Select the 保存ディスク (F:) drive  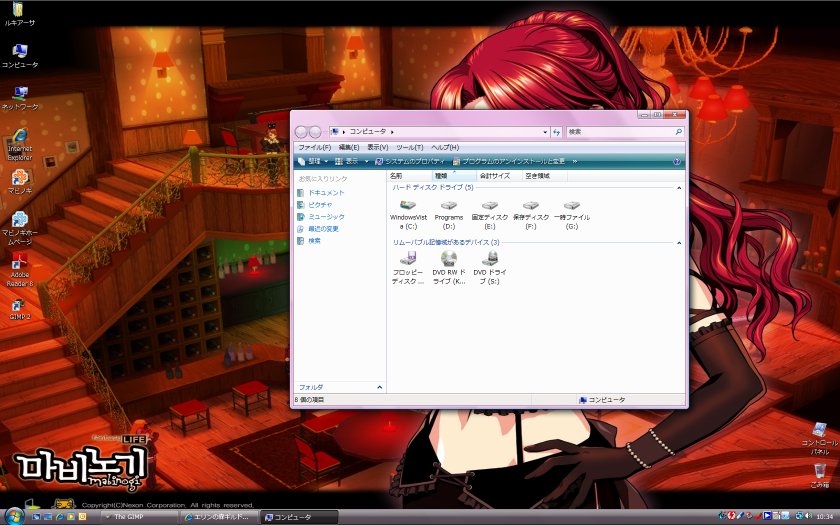click(531, 215)
